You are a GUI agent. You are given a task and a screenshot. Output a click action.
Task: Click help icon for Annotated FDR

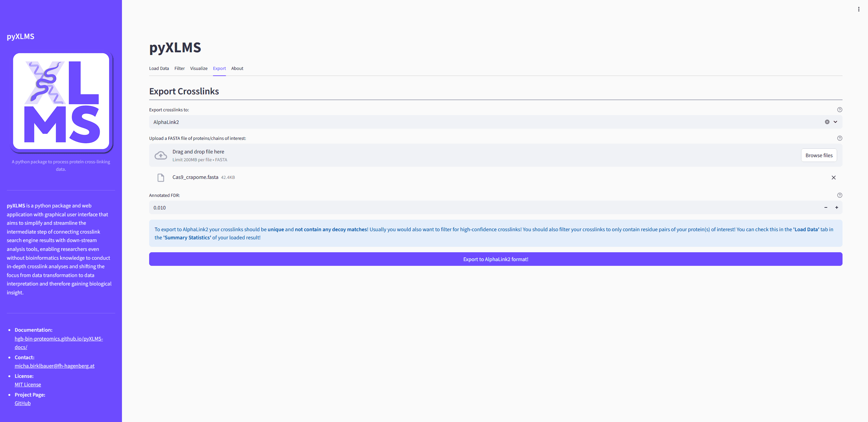[839, 195]
